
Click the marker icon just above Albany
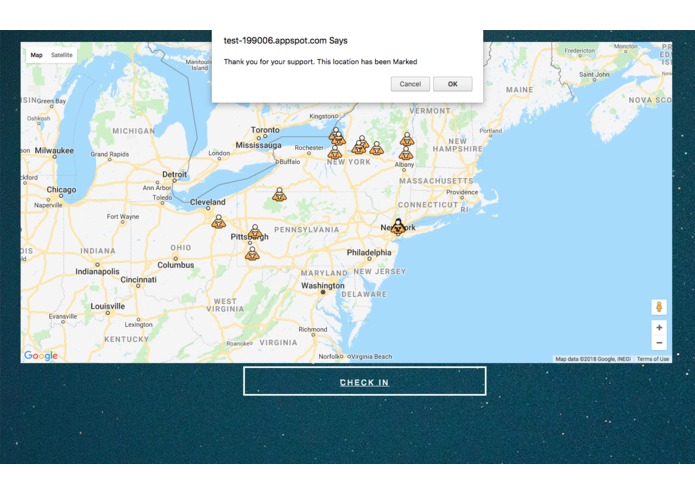click(x=406, y=153)
